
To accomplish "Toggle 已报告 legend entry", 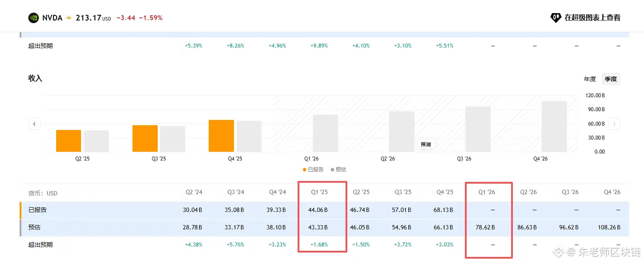I will coord(313,170).
